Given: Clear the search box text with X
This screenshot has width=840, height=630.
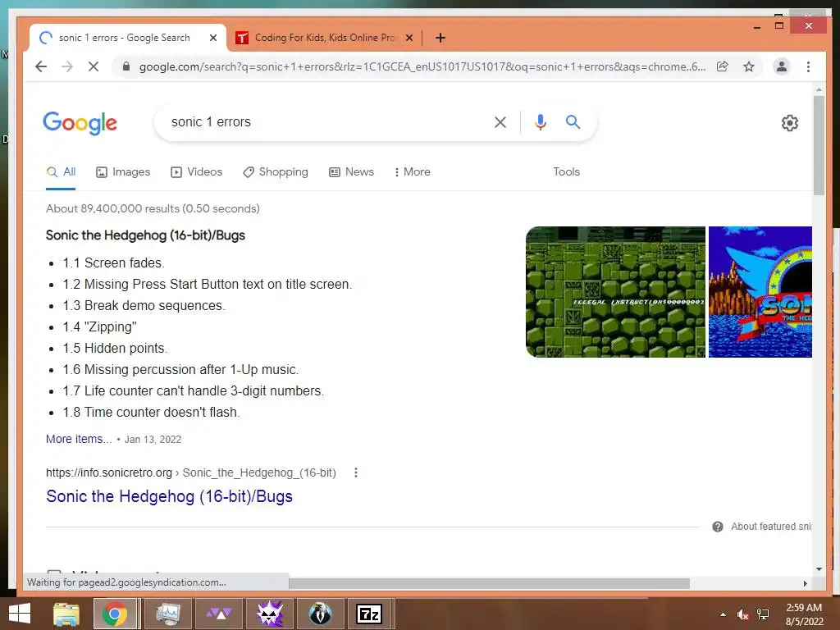Looking at the screenshot, I should click(500, 122).
